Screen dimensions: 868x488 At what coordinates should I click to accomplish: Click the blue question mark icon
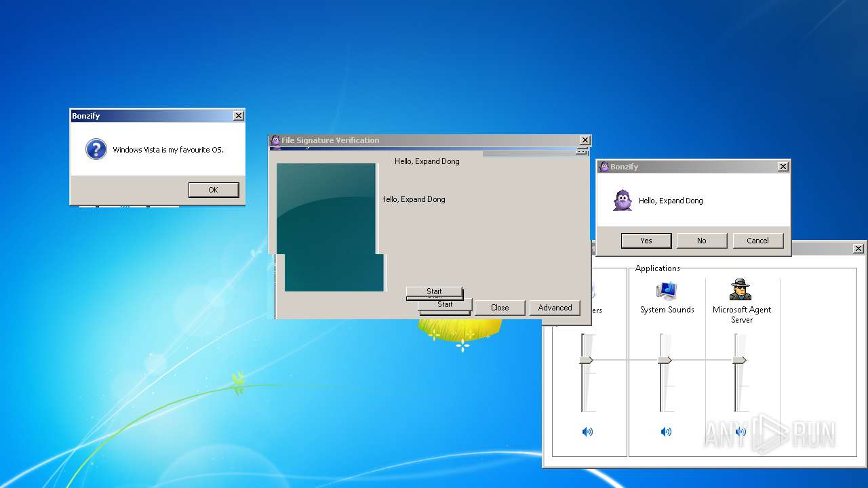point(96,149)
